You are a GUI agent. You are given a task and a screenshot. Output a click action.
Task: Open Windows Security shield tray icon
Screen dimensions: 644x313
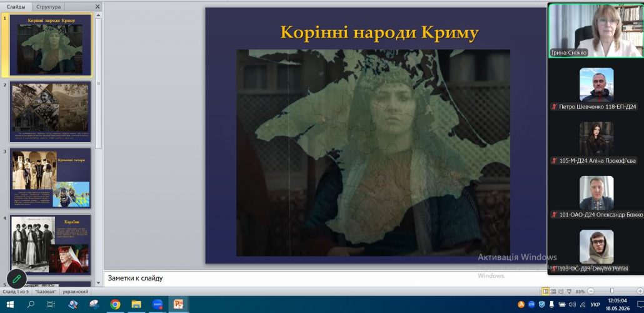click(x=541, y=304)
